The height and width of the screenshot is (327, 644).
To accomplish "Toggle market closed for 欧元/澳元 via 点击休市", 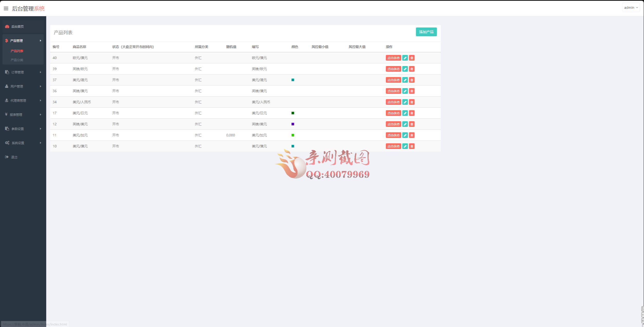I will pyautogui.click(x=393, y=58).
